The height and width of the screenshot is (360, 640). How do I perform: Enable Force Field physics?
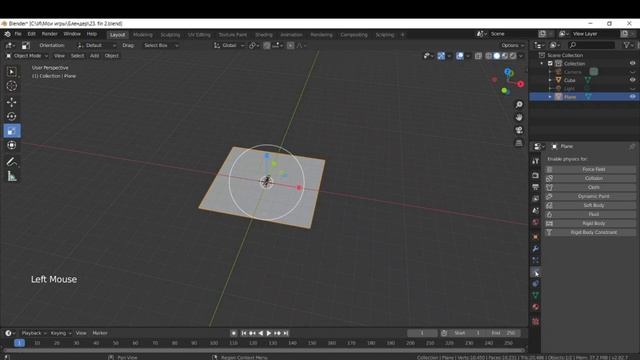(x=590, y=169)
